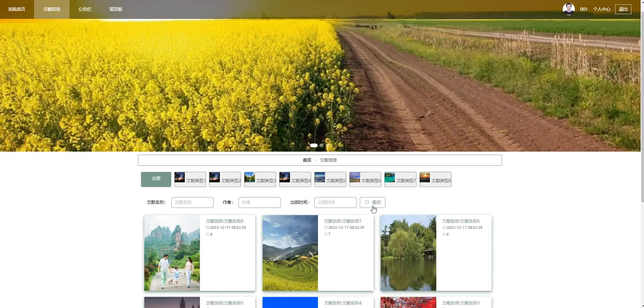Click the username 001 in the header
Screen dimensions: 644x308
[584, 9]
